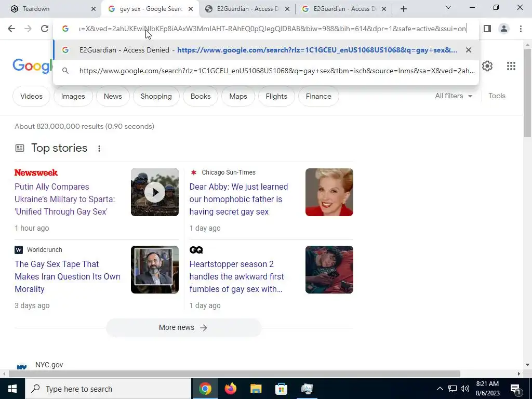Viewport: 532px width, 399px height.
Task: Show the tab search dropdown
Action: tap(448, 7)
